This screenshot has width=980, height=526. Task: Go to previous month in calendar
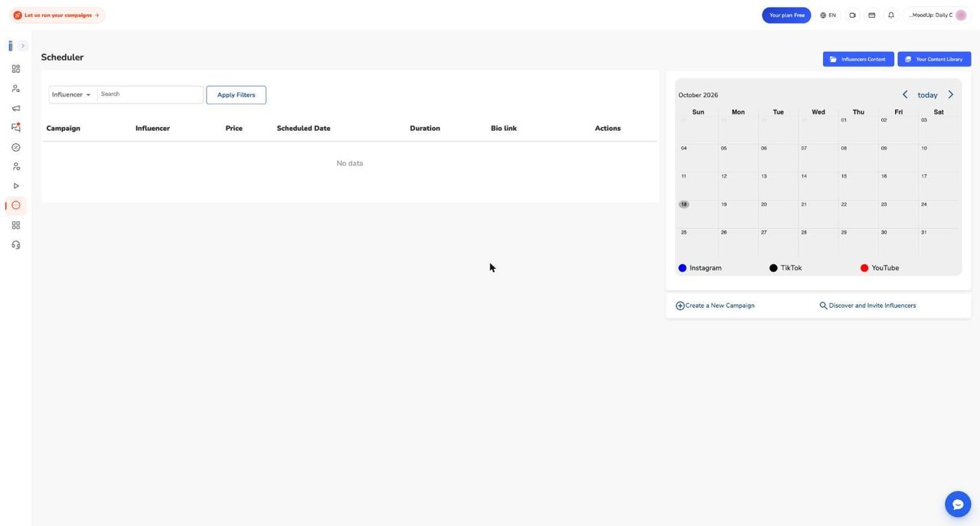pyautogui.click(x=905, y=95)
